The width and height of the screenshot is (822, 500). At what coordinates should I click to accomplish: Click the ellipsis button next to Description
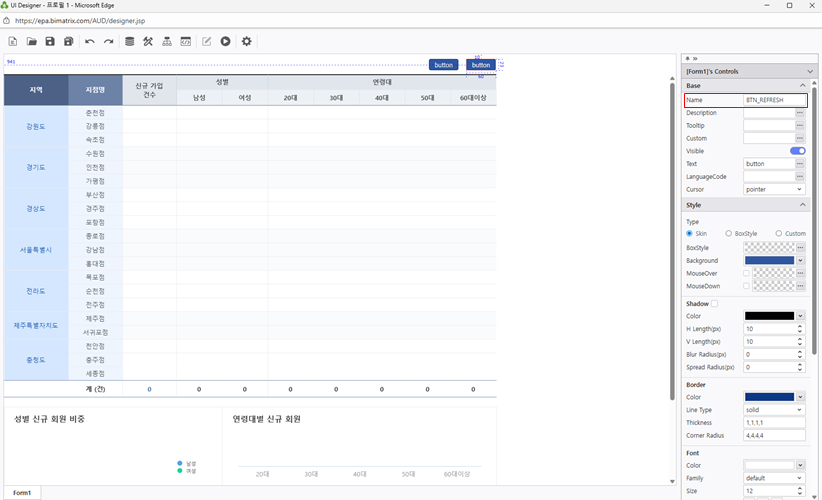coord(800,113)
